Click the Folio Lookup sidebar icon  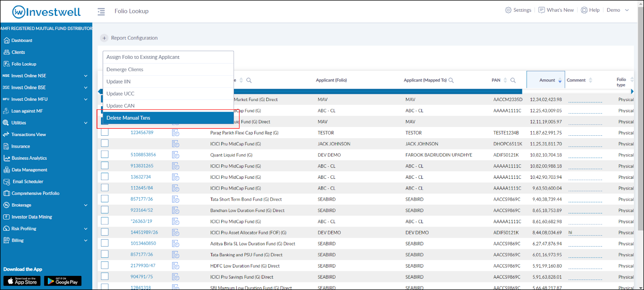tap(6, 64)
